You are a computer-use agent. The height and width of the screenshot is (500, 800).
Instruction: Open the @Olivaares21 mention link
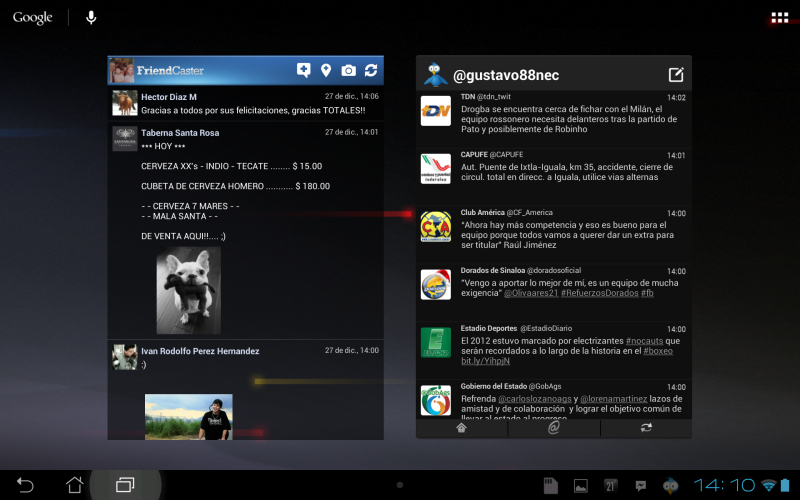click(530, 293)
